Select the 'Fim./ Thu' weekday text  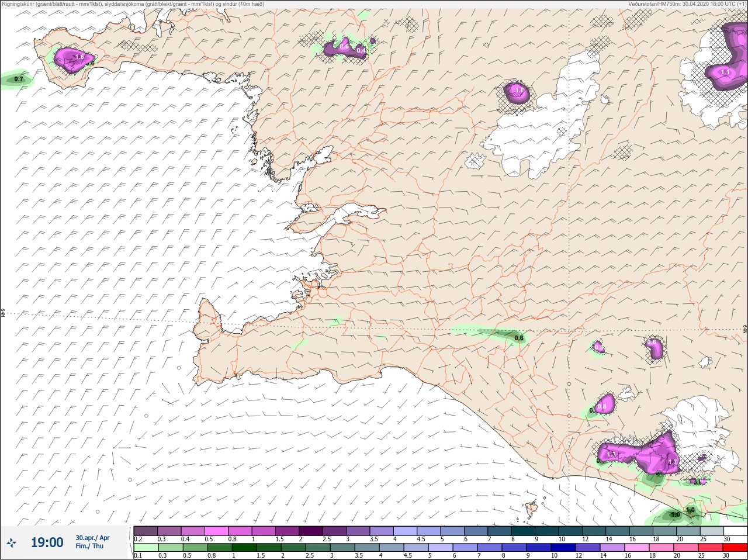pyautogui.click(x=89, y=546)
